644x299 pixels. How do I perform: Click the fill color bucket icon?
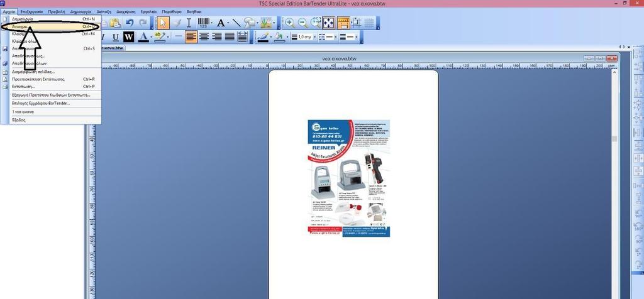pos(279,37)
